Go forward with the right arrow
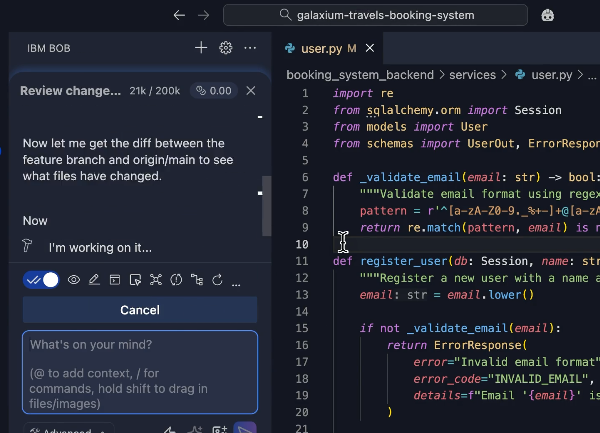The width and height of the screenshot is (600, 433). [204, 15]
